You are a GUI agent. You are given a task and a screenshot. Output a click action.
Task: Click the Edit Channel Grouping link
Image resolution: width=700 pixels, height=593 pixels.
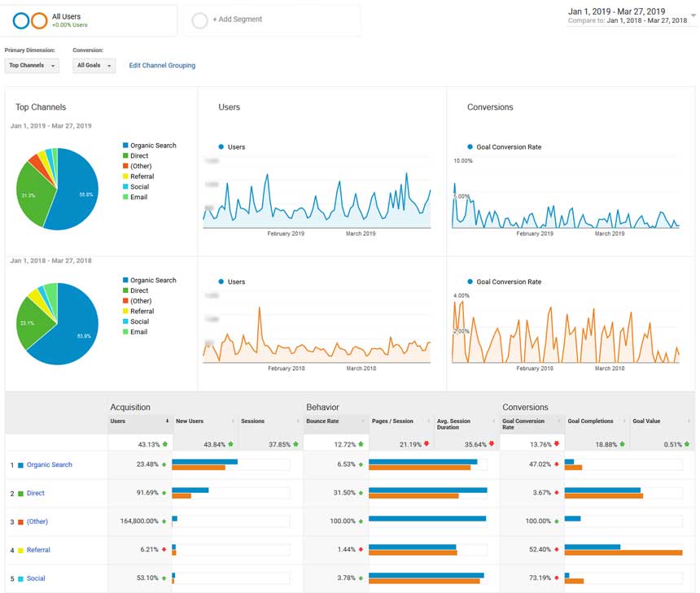(162, 66)
